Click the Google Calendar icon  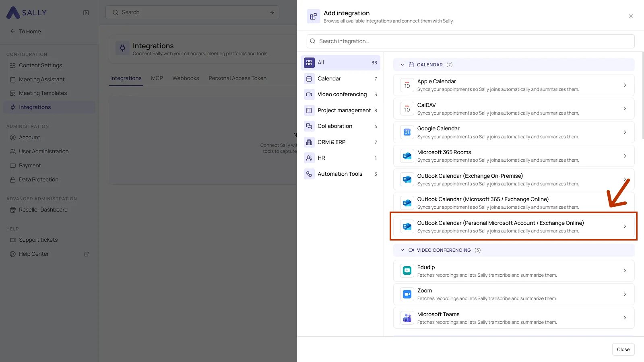(x=407, y=132)
